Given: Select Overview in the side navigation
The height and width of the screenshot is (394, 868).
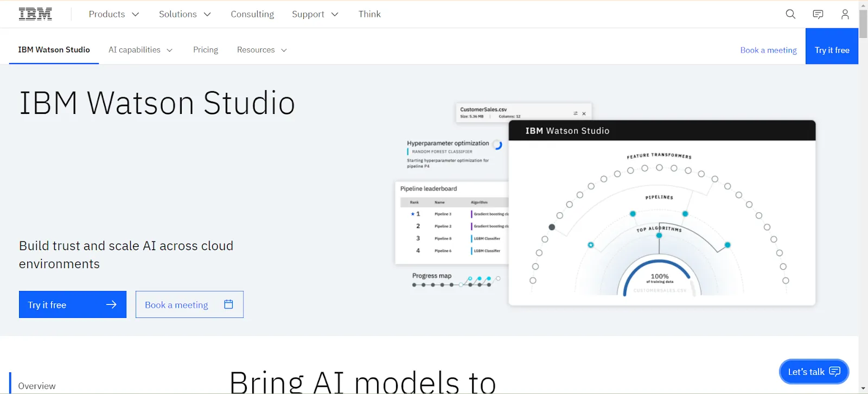Looking at the screenshot, I should tap(37, 386).
